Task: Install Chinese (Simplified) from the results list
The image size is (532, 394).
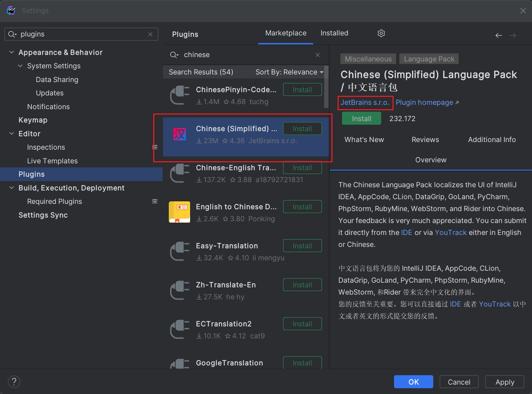Action: 303,129
